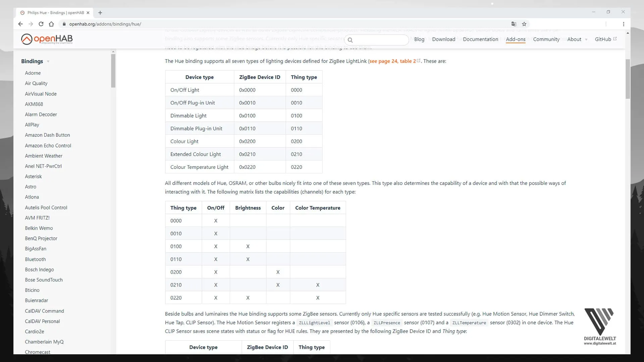The image size is (644, 362).
Task: Click the 'Color Temperature' column header
Action: (318, 208)
